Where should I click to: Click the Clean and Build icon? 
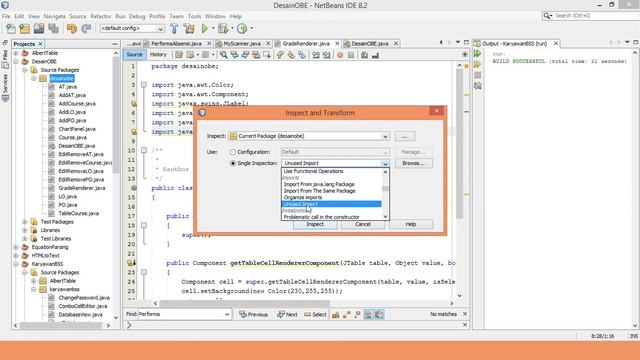pyautogui.click(x=189, y=29)
